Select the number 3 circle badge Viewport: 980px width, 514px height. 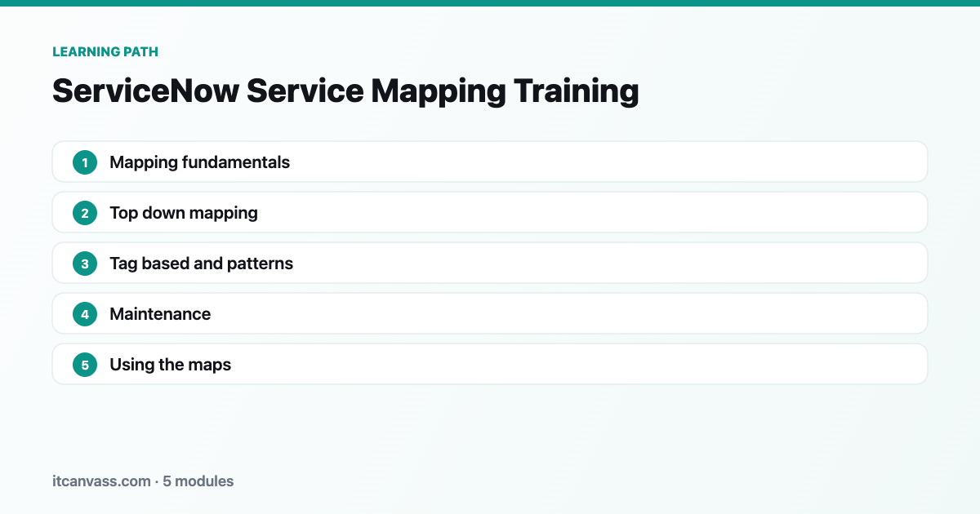pyautogui.click(x=85, y=264)
